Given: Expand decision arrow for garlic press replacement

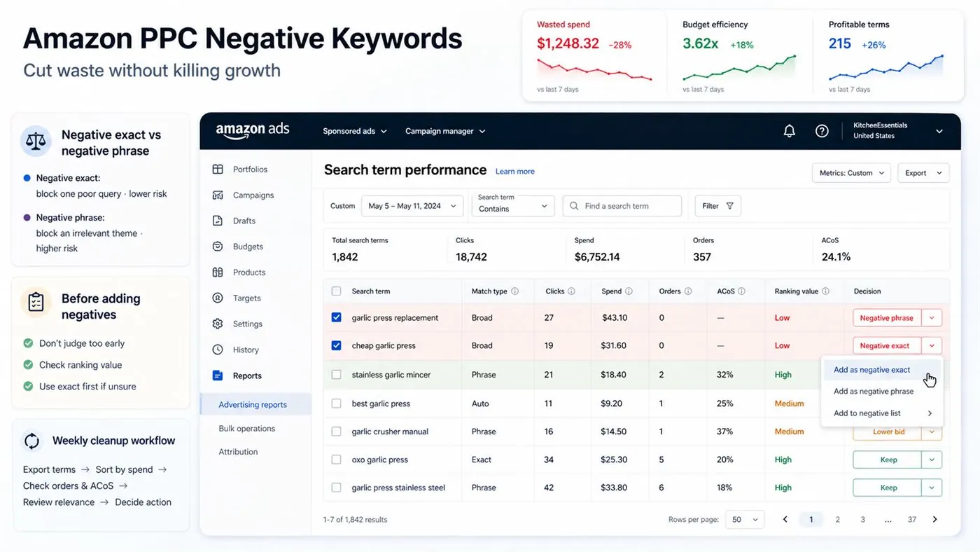Looking at the screenshot, I should tap(932, 318).
